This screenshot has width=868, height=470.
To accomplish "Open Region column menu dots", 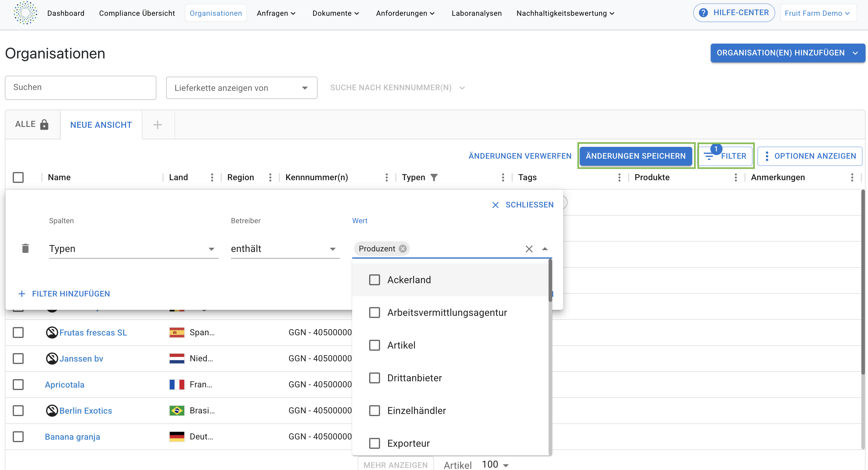I will pos(270,177).
